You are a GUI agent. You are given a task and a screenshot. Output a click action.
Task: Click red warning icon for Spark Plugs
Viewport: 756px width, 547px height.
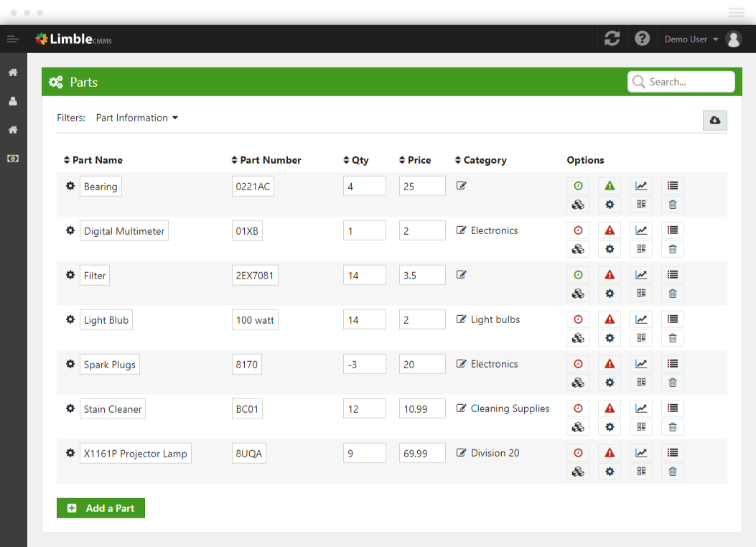point(610,364)
